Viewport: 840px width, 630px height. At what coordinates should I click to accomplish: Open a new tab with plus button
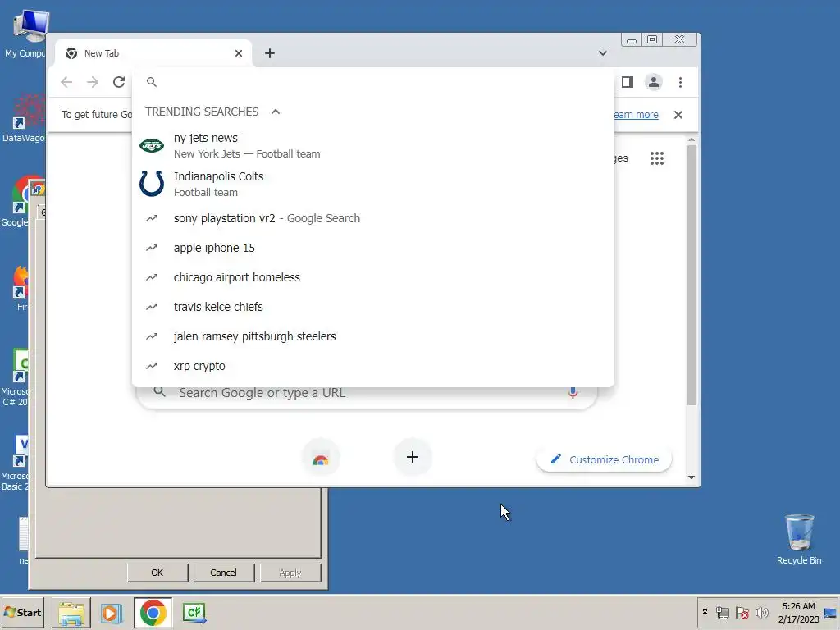[x=270, y=53]
